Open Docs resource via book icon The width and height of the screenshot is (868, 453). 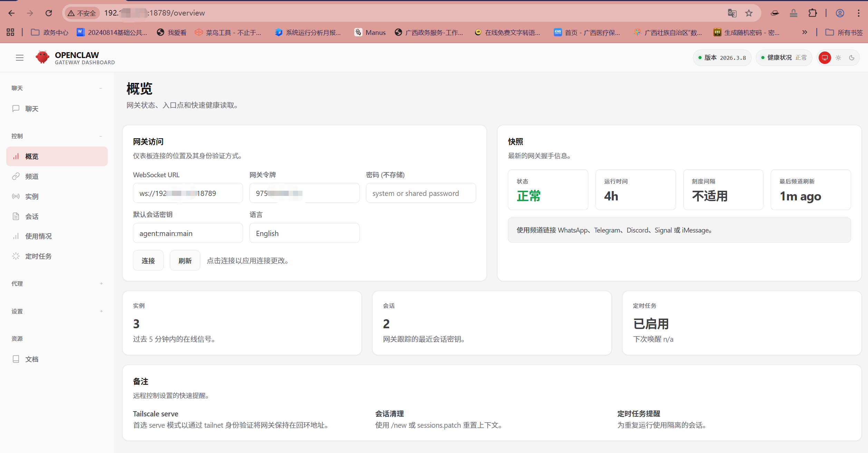tap(16, 359)
